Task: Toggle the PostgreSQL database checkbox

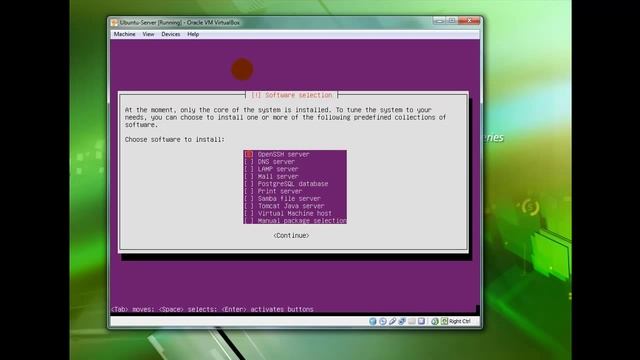Action: pos(249,184)
